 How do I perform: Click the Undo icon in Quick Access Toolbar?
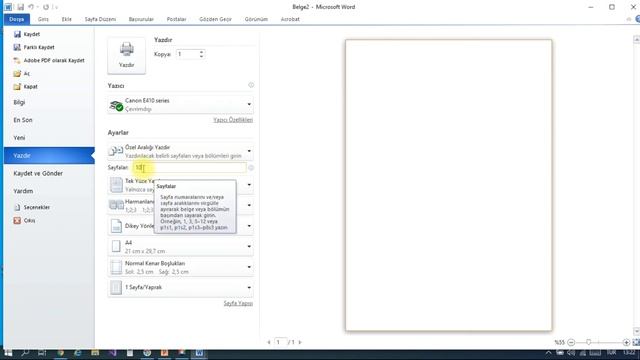tap(31, 7)
